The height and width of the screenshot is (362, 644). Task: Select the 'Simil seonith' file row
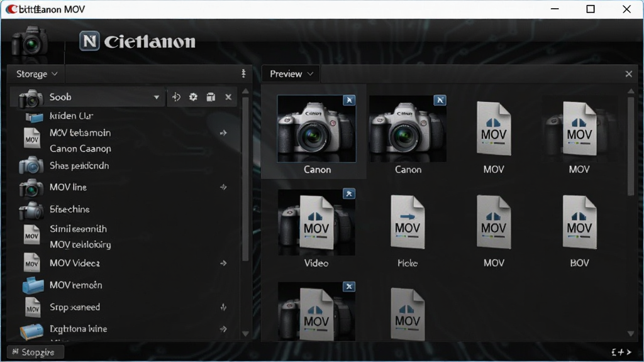[123, 229]
